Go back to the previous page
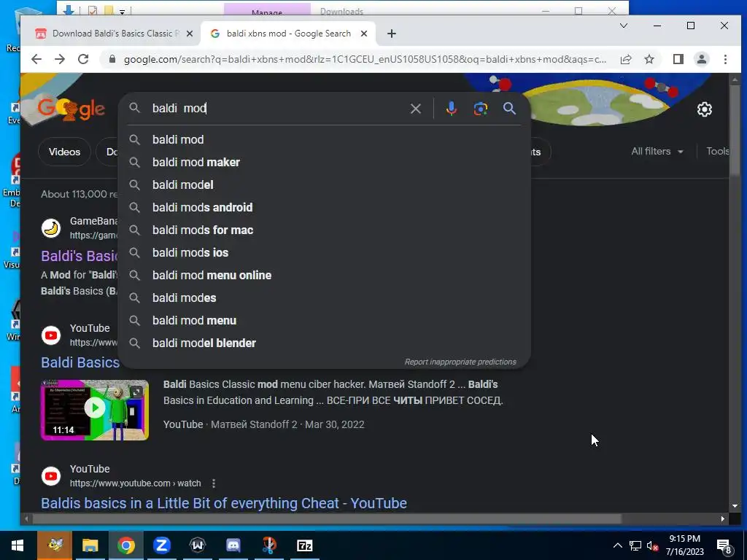 coord(36,59)
